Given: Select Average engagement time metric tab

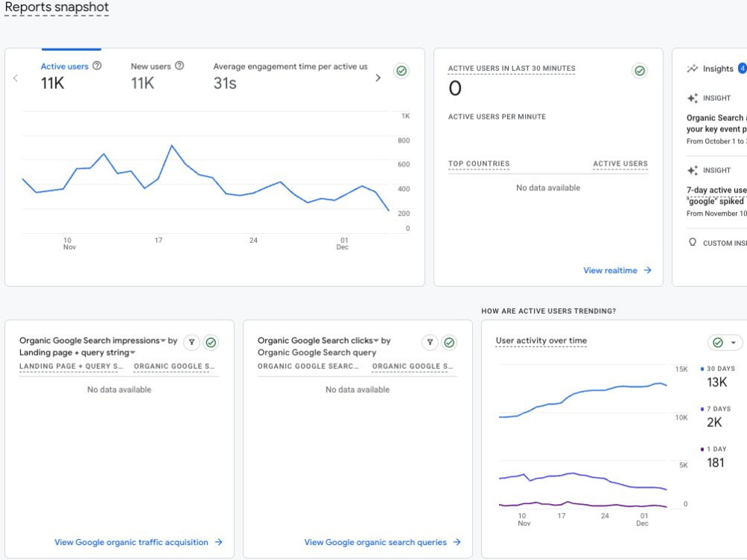Looking at the screenshot, I should coord(290,75).
